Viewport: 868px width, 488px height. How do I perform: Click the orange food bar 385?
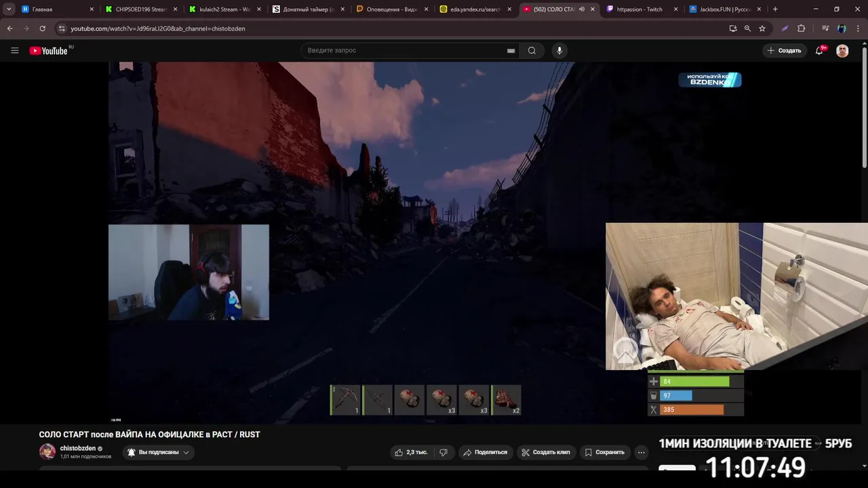click(692, 409)
